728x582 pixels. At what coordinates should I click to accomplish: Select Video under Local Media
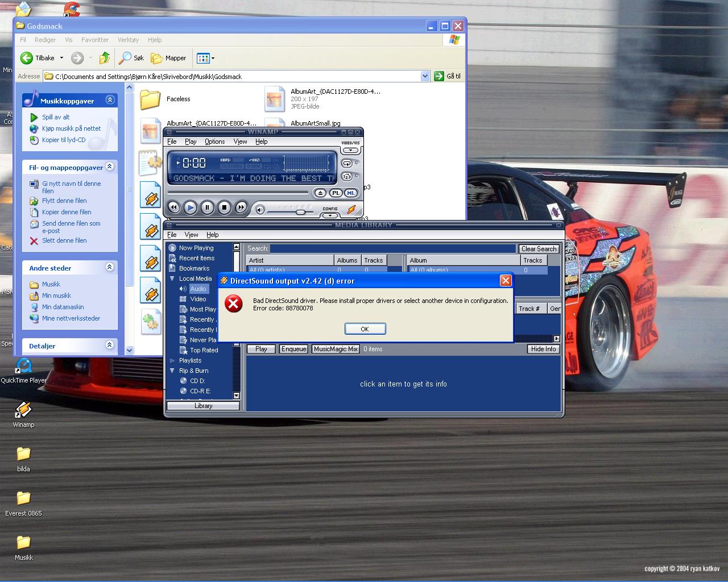click(198, 299)
